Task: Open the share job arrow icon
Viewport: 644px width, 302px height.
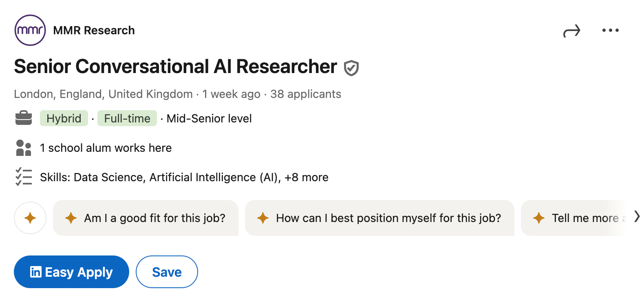Action: pos(572,30)
